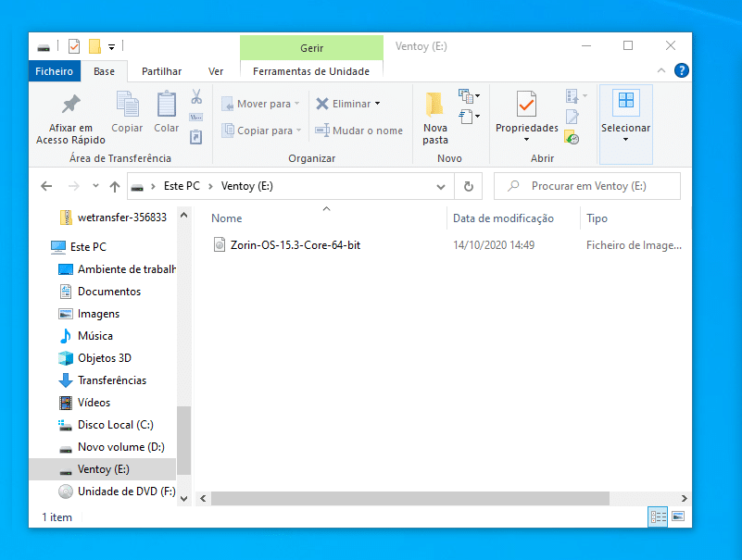This screenshot has width=742, height=560.
Task: Click the Gerir contextual tab header
Action: 311,48
